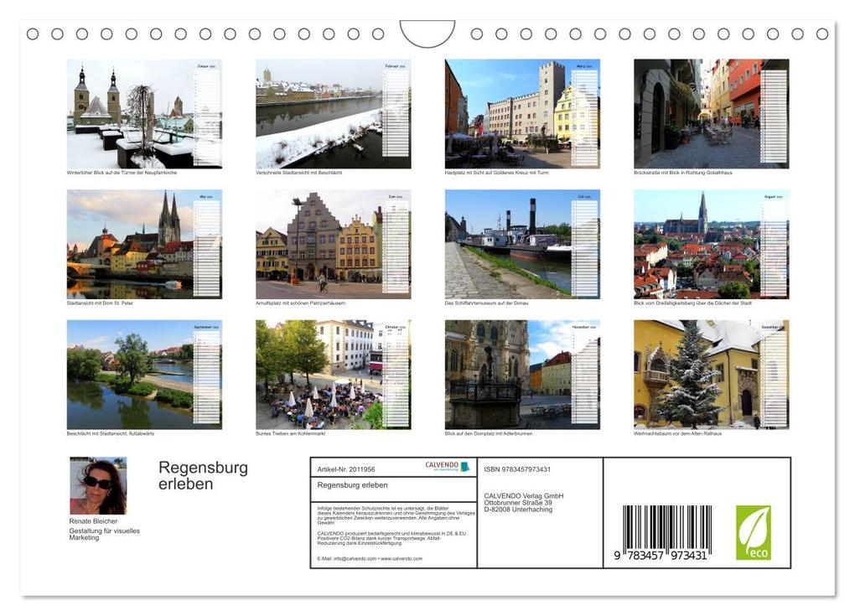Click the barcode number 9 783457 973431
855x616 pixels.
(661, 556)
